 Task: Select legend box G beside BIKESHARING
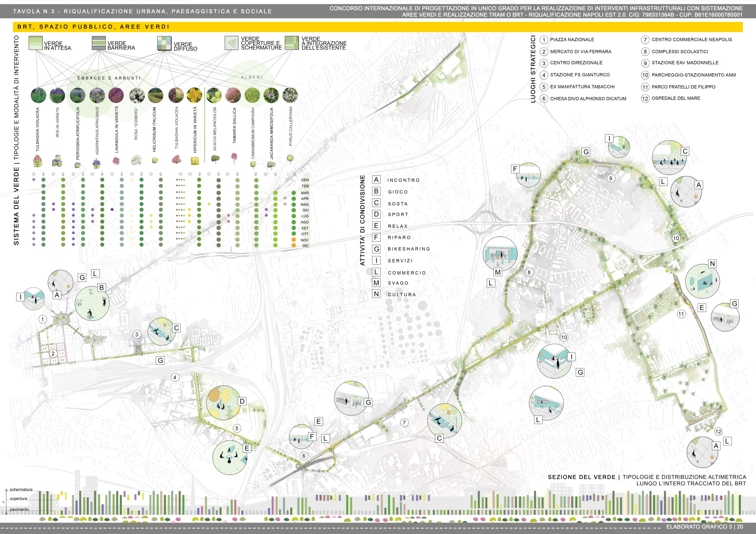[376, 249]
